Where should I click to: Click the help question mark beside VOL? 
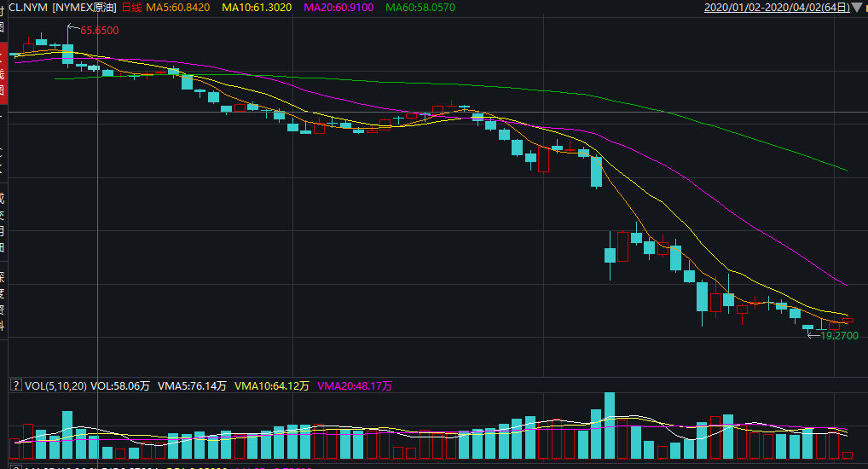coord(15,386)
